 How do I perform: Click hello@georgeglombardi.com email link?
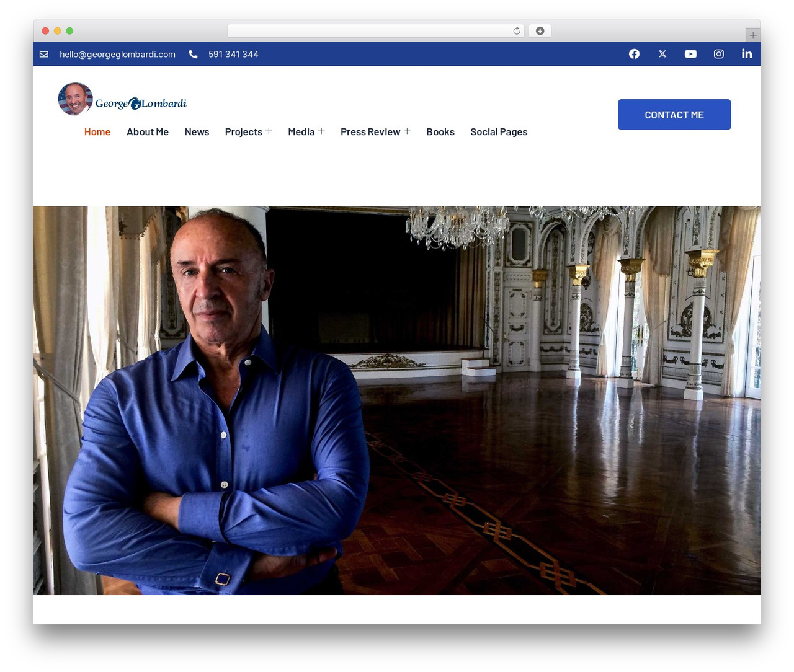pos(117,55)
